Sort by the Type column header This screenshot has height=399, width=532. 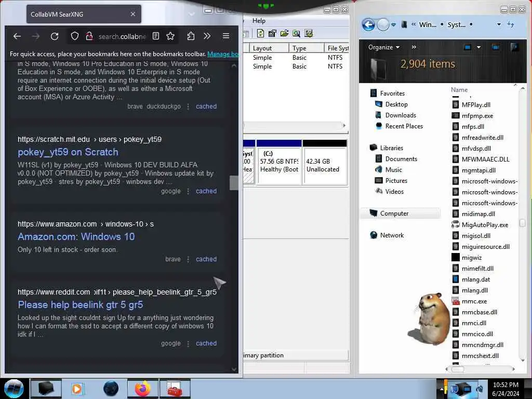(x=307, y=48)
